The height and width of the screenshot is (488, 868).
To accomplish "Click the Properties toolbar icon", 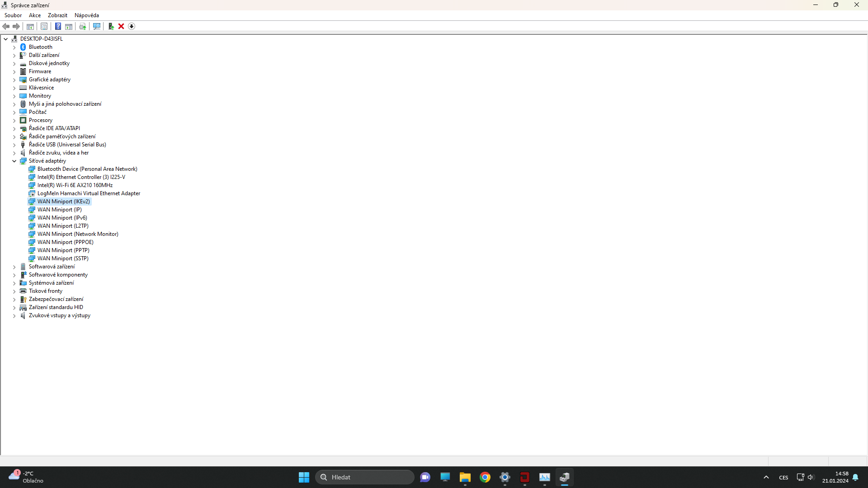I will 44,26.
